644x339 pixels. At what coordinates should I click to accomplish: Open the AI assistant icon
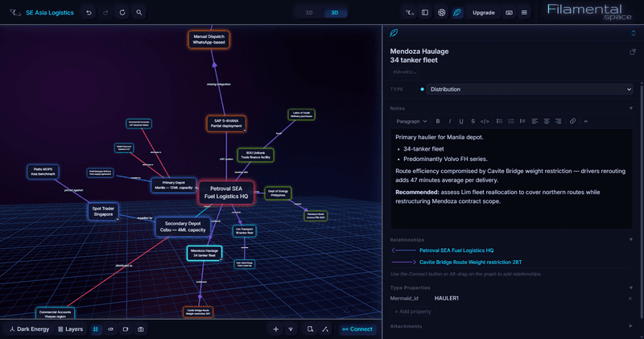click(x=441, y=13)
